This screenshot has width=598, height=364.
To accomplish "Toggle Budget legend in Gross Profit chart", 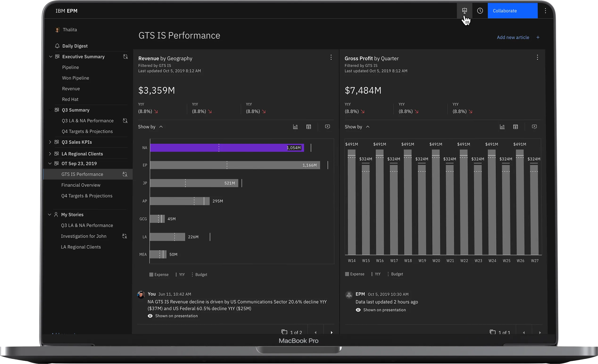I will pyautogui.click(x=395, y=274).
